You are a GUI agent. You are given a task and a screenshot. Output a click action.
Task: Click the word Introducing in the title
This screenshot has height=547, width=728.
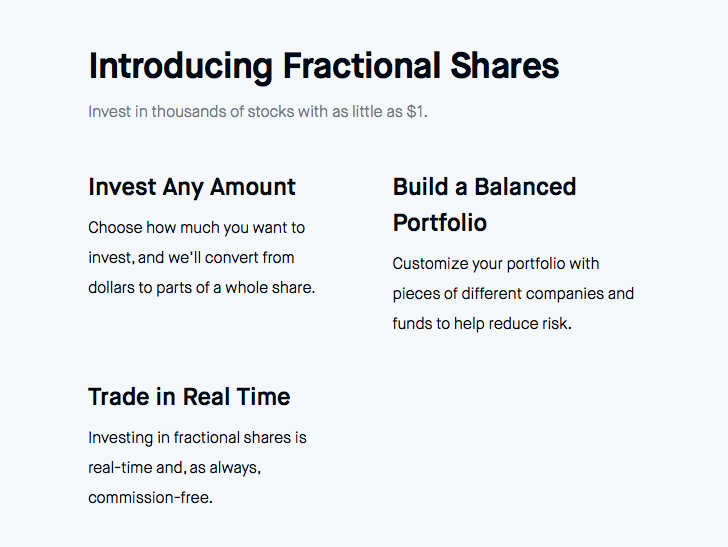[181, 67]
